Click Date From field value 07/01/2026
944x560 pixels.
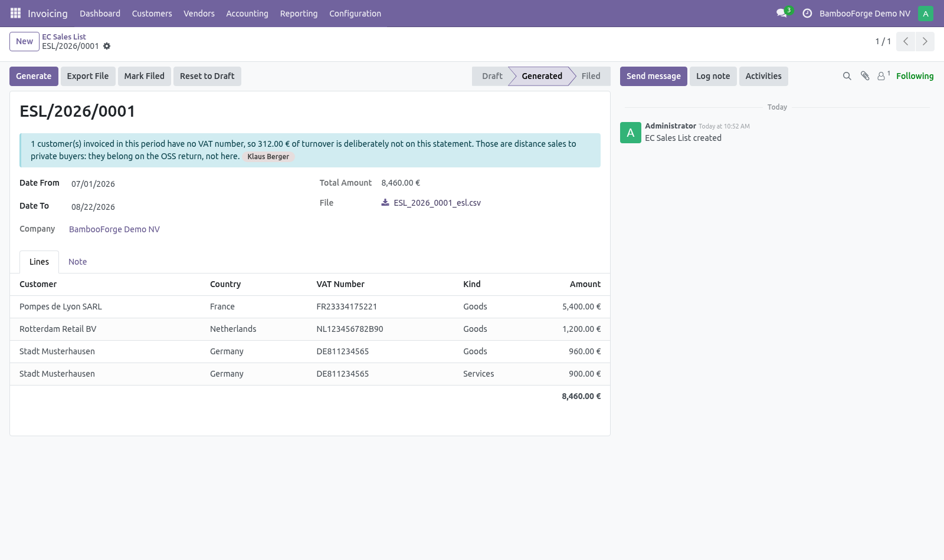(x=93, y=184)
